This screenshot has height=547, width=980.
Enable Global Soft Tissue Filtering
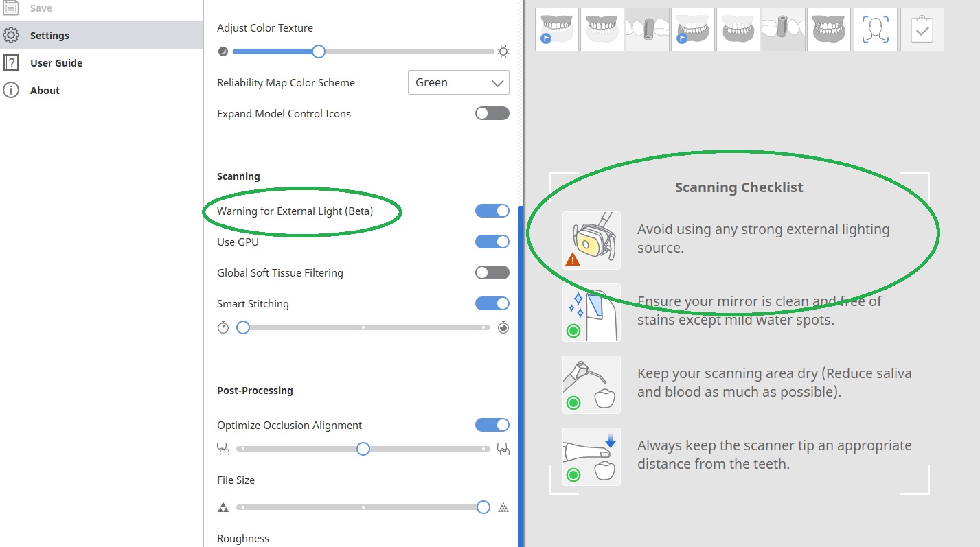tap(492, 272)
